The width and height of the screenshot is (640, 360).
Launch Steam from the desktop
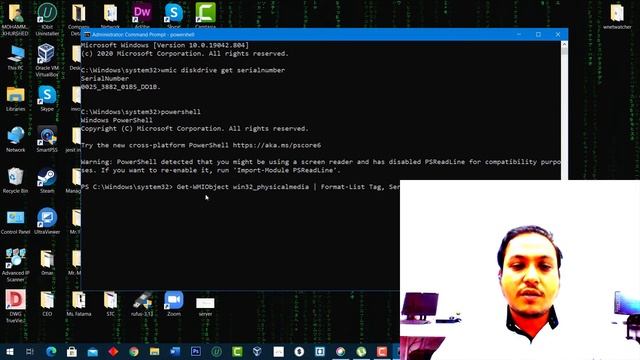pos(47,180)
